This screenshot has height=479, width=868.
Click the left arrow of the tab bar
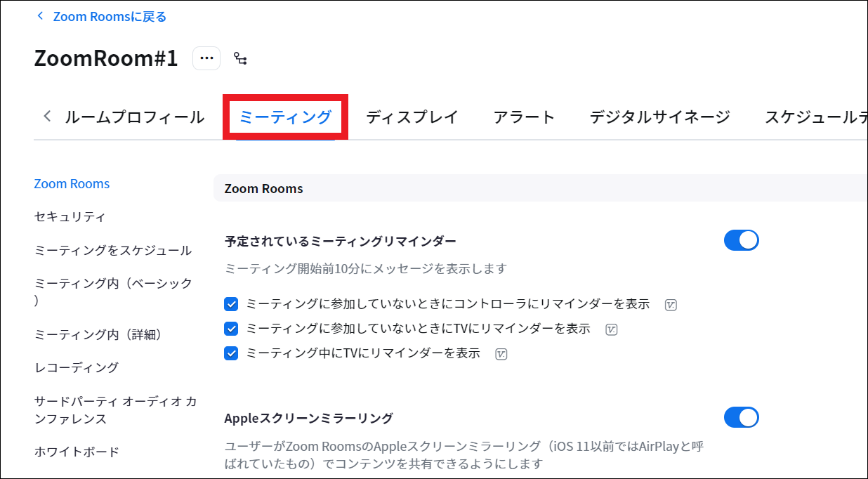tap(47, 116)
